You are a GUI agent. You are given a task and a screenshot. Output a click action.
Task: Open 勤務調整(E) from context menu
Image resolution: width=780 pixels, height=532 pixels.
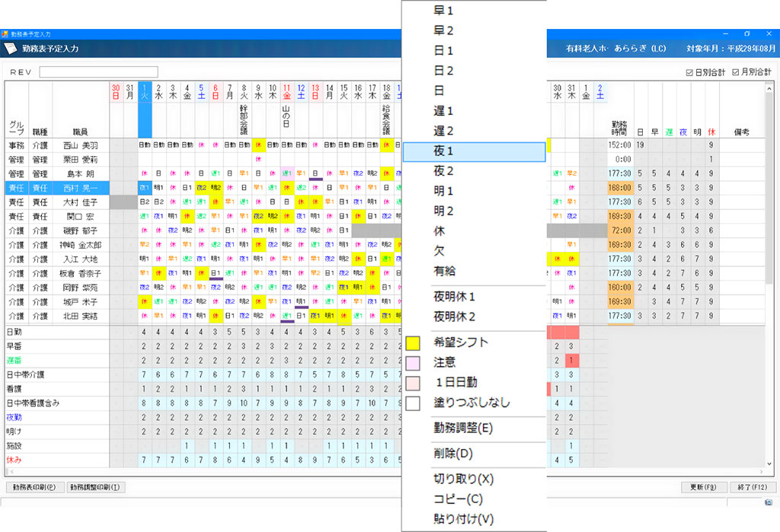[474, 428]
